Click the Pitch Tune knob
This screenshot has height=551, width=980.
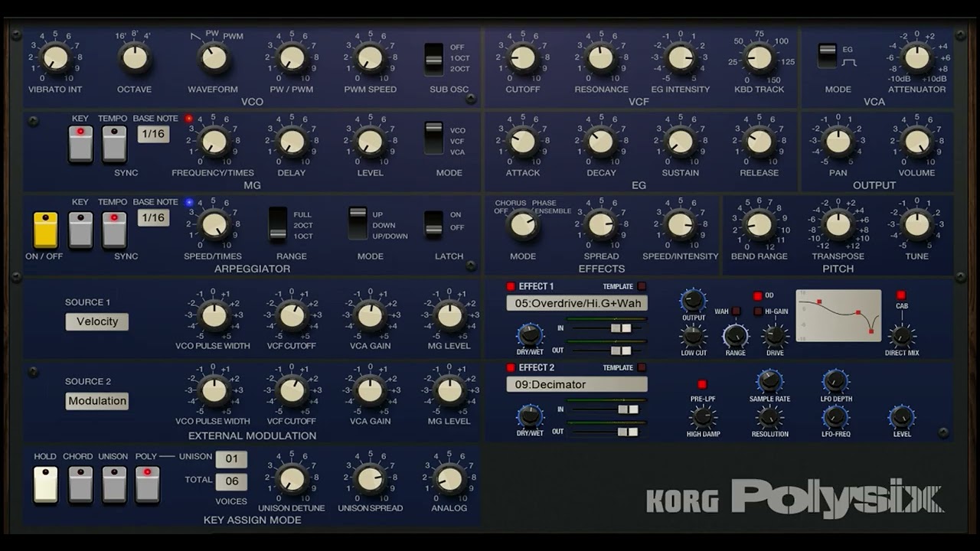917,225
